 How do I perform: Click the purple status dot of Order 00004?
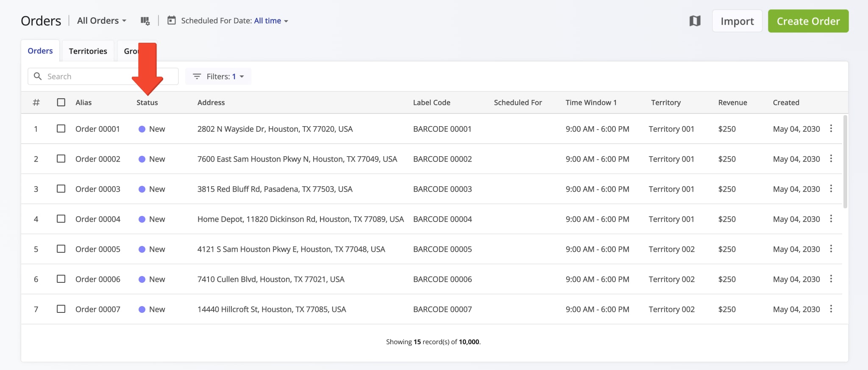142,219
